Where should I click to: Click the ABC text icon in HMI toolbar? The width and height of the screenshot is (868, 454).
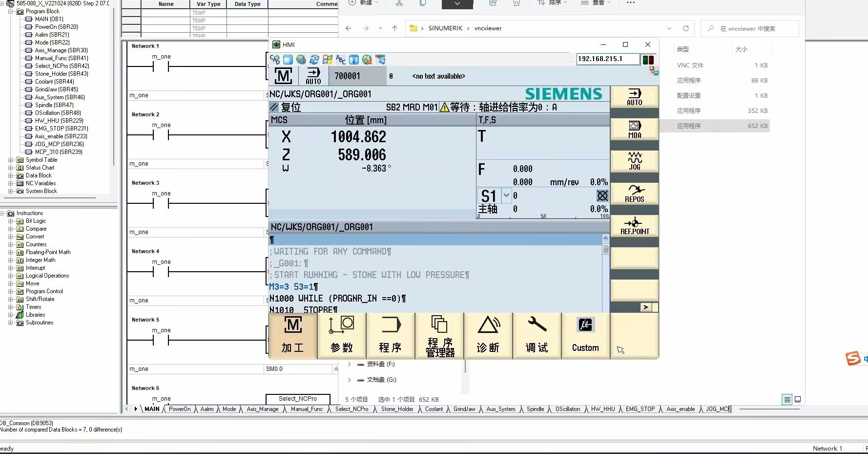click(341, 60)
